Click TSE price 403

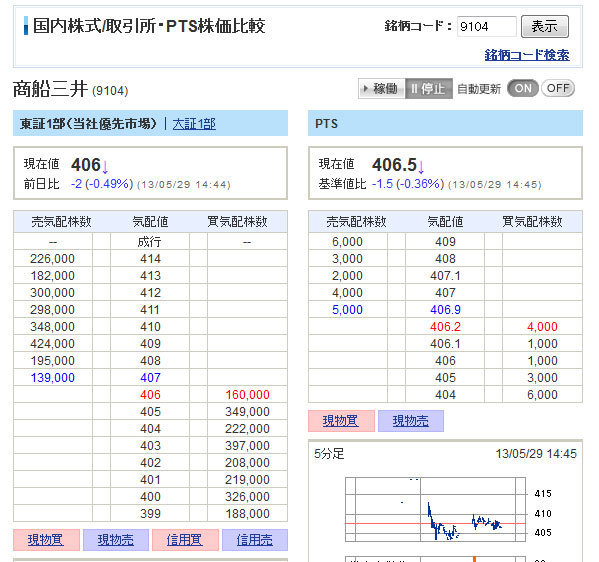click(x=150, y=445)
